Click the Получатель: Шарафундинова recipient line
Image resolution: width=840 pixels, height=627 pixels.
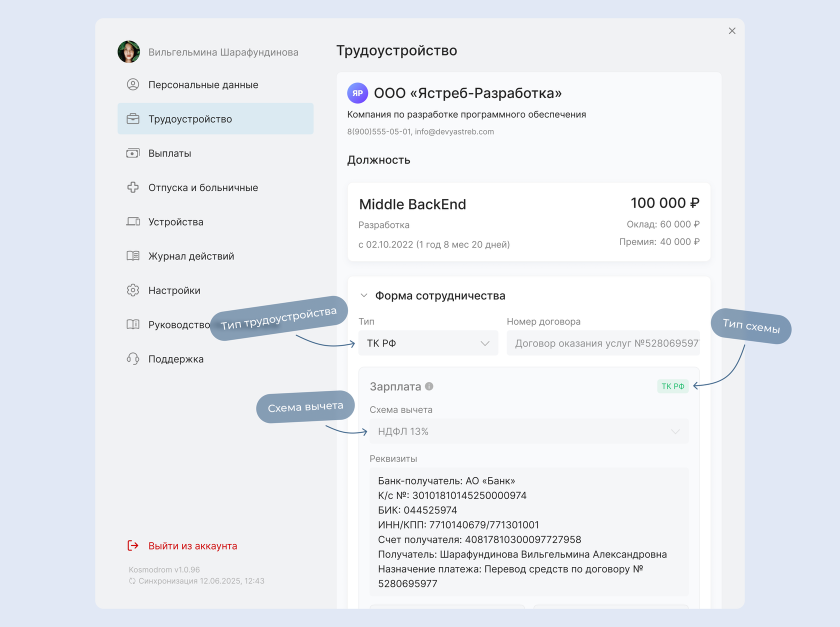pos(522,554)
